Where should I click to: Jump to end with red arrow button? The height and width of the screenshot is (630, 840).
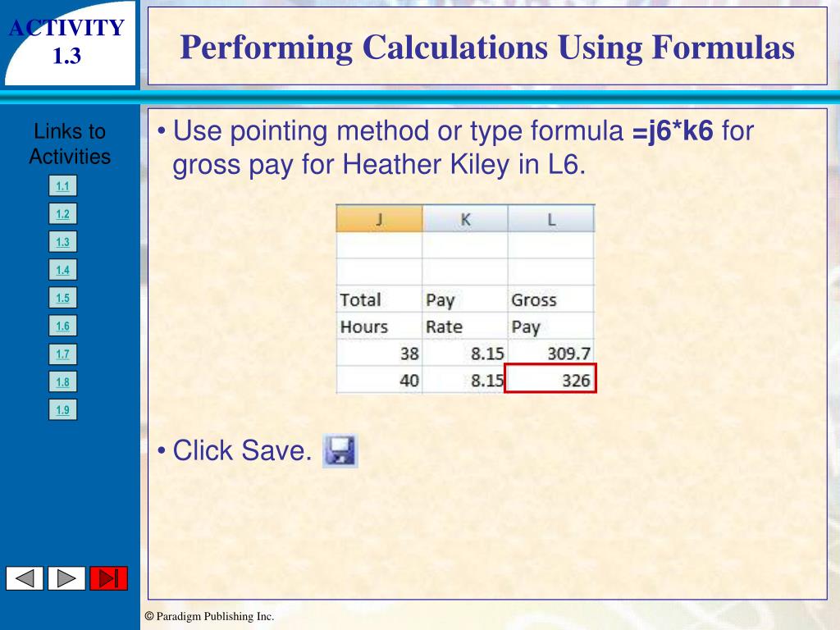[x=109, y=578]
